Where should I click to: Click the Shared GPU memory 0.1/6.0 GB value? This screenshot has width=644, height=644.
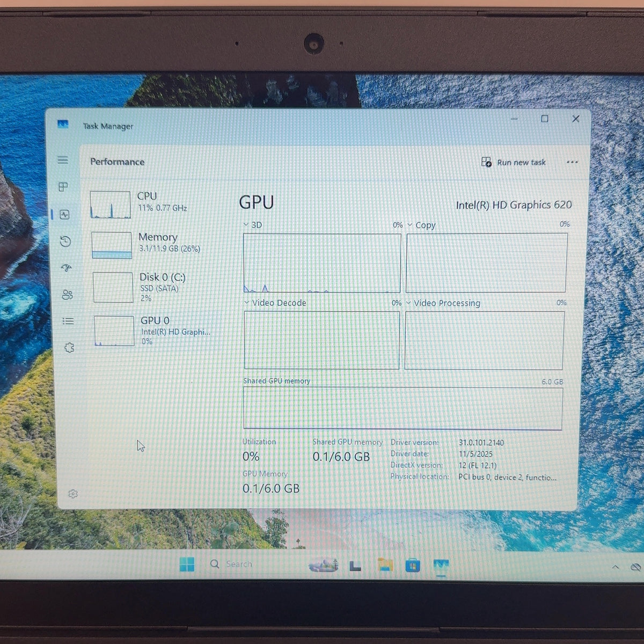click(341, 457)
